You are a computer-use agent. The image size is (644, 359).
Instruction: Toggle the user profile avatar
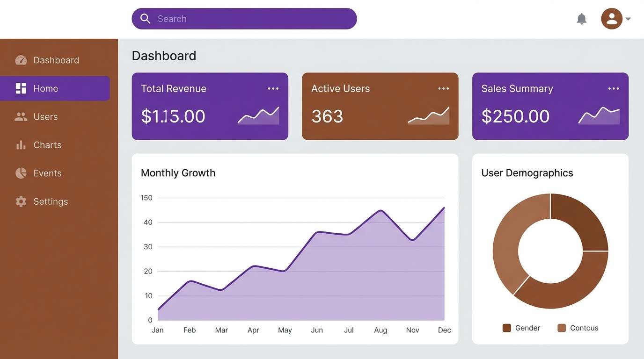point(611,19)
